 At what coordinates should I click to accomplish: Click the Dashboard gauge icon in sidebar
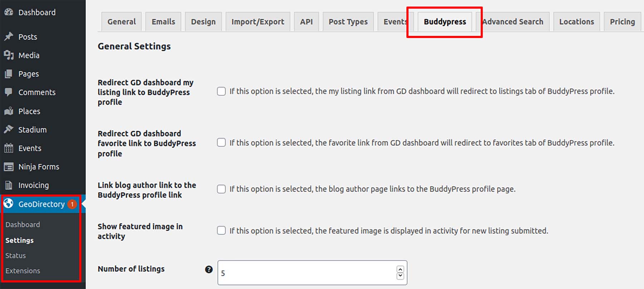[x=9, y=12]
